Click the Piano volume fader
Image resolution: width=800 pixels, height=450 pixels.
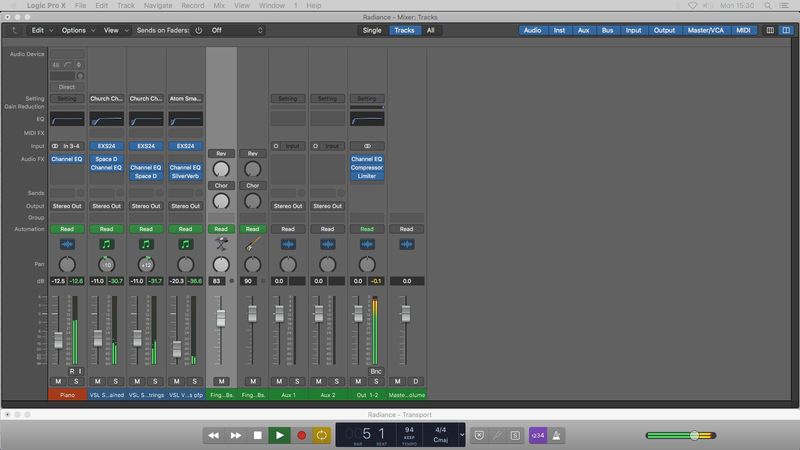pos(58,340)
